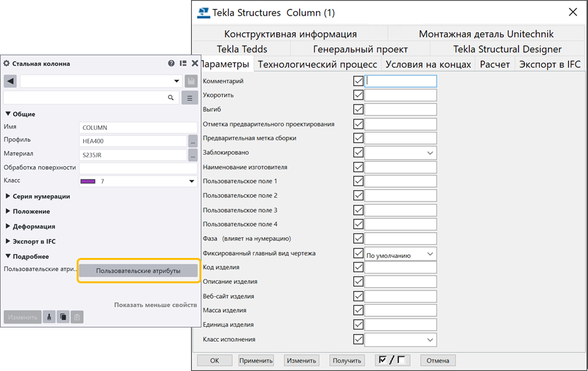The image size is (588, 371).
Task: Click the Применить button
Action: pyautogui.click(x=256, y=361)
